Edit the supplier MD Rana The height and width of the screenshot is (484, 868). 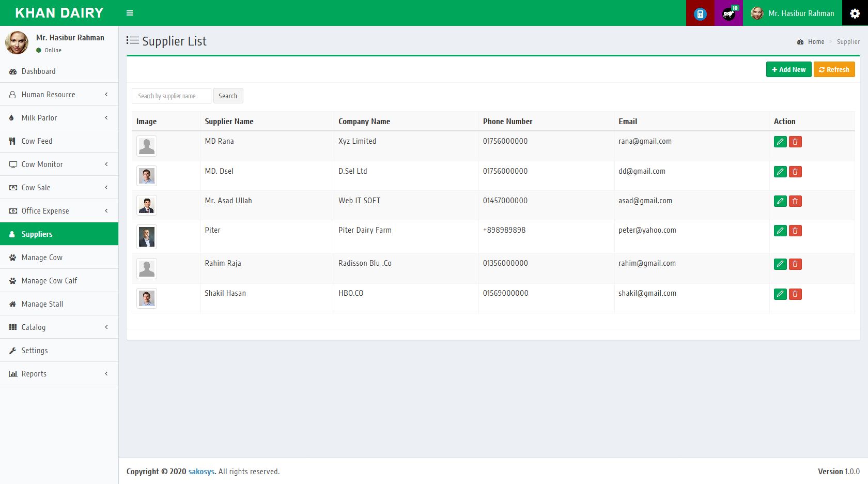coord(780,142)
